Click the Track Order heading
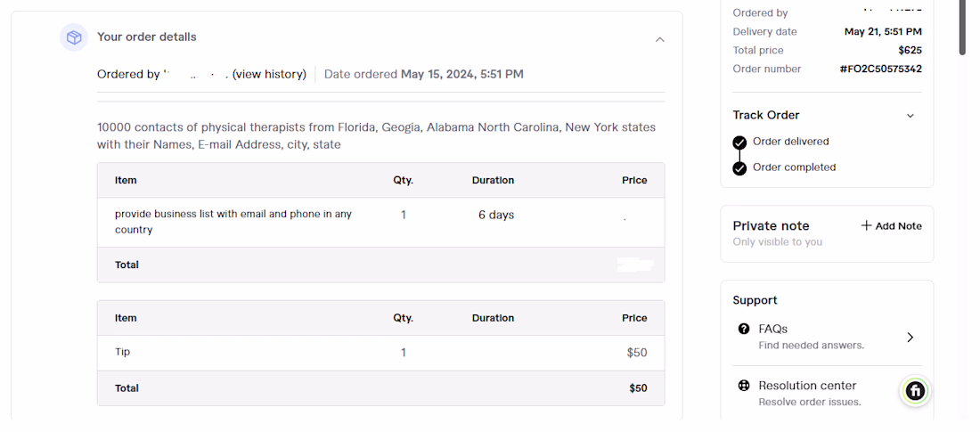The image size is (980, 432). [765, 115]
